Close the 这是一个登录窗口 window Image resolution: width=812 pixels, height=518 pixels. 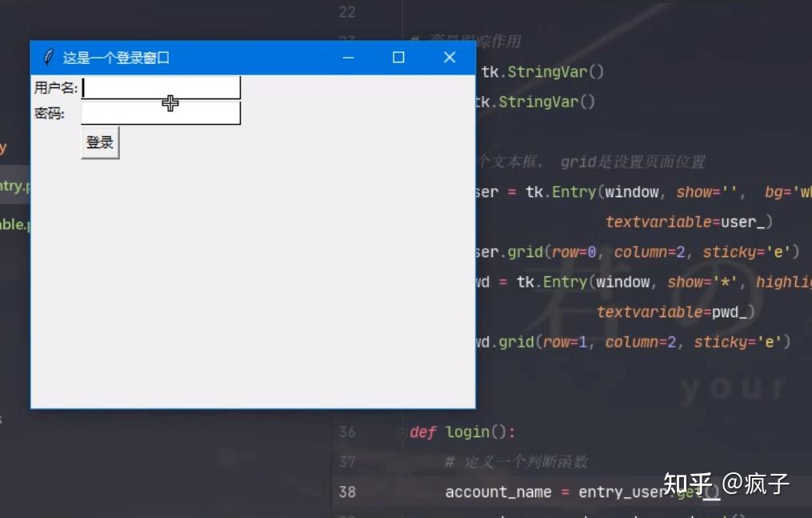point(450,58)
